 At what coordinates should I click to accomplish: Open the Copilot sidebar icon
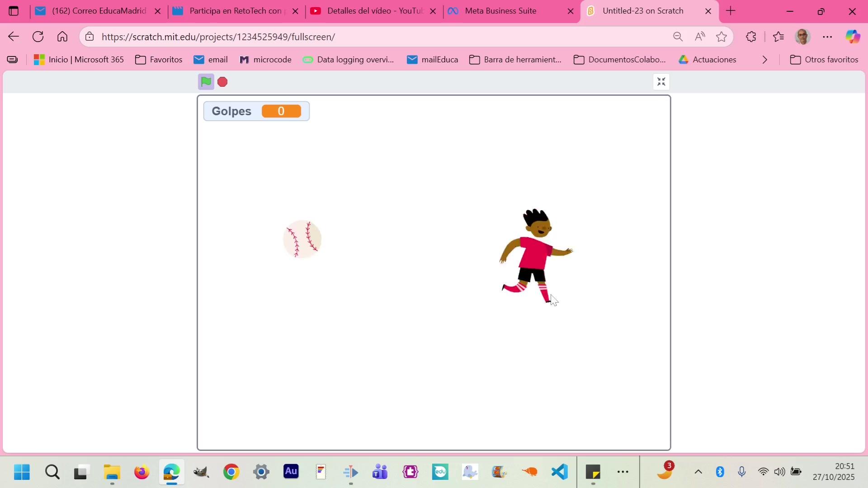(853, 37)
